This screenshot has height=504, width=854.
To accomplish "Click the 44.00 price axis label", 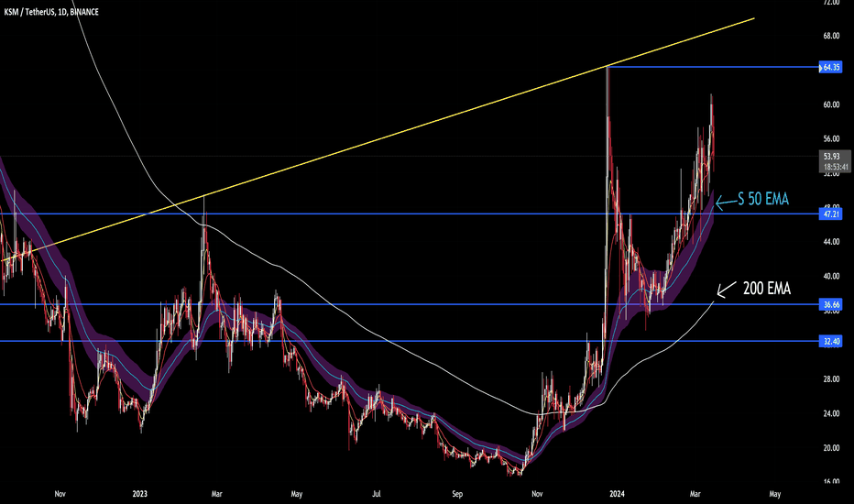I will (831, 242).
